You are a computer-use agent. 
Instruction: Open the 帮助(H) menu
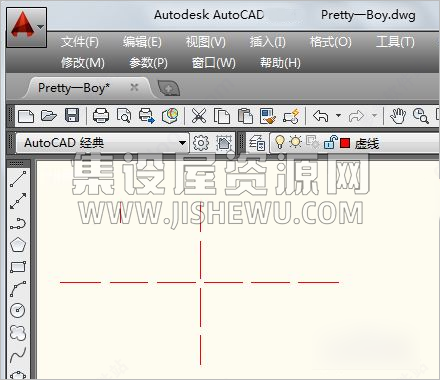tap(280, 63)
